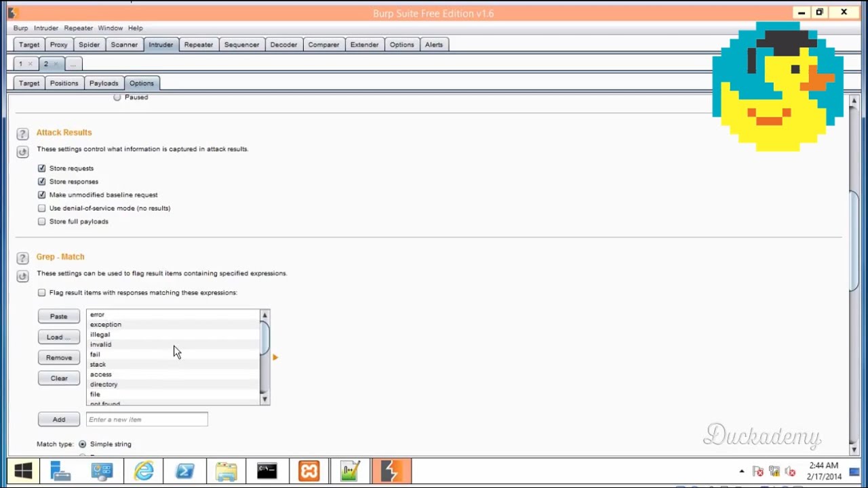Click the Grep - Match restore defaults icon

pos(22,276)
